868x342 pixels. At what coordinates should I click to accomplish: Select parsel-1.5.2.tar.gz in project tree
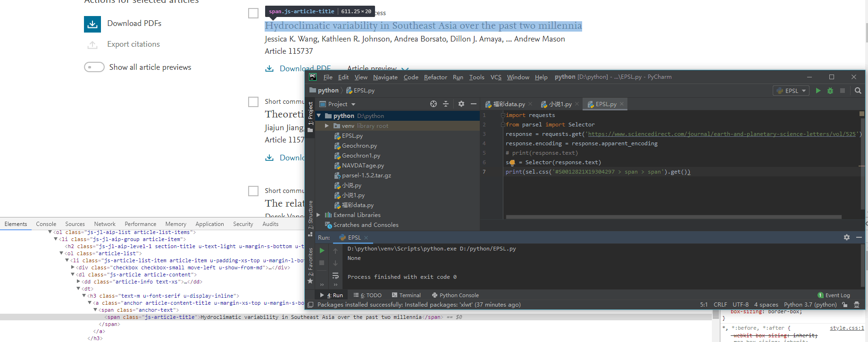pos(367,175)
